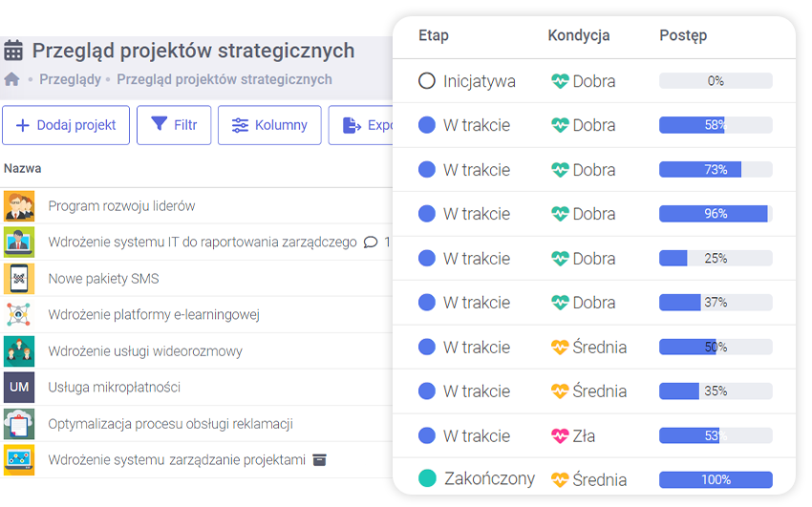Click the 96% progress bar
Image resolution: width=812 pixels, height=507 pixels.
[716, 214]
